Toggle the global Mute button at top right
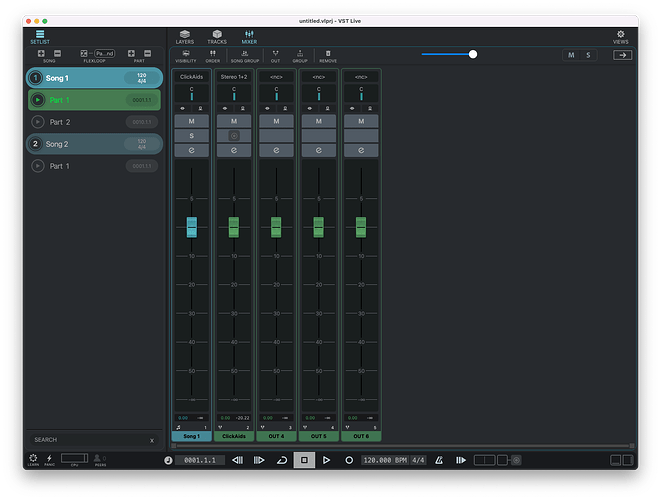 coord(571,55)
